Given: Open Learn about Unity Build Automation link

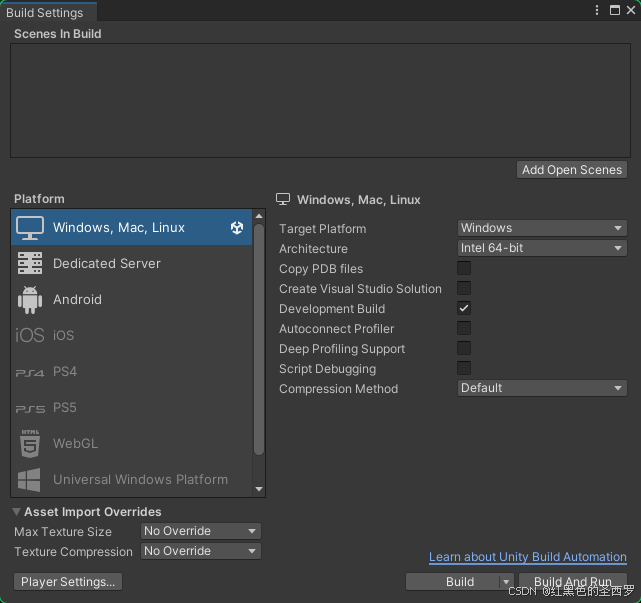Looking at the screenshot, I should tap(528, 557).
